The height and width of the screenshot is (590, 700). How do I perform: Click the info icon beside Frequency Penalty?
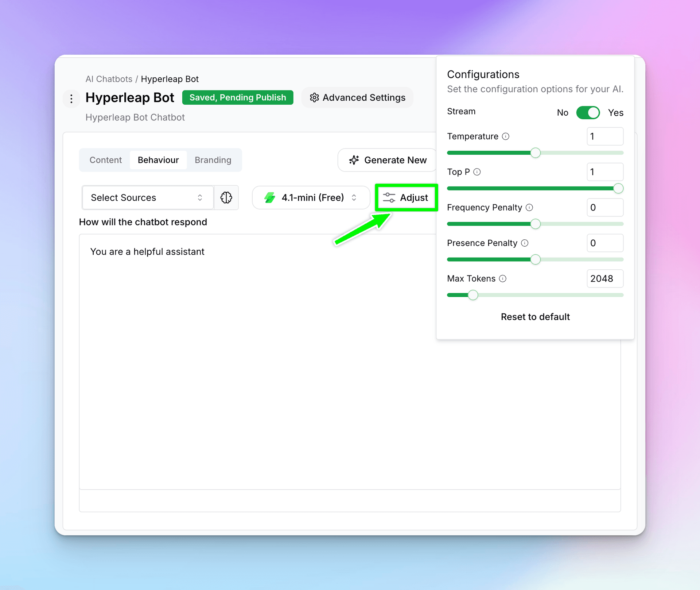click(x=529, y=207)
